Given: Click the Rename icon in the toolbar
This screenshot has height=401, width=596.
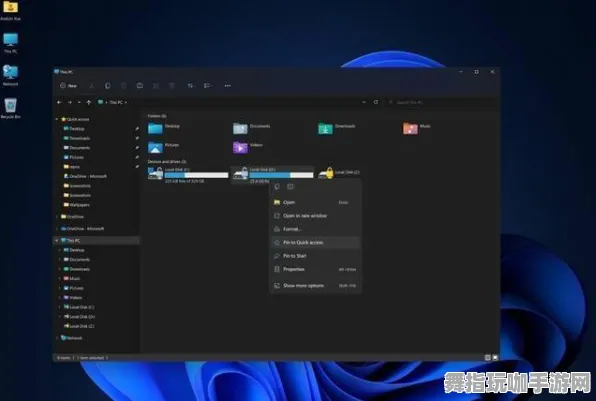Looking at the screenshot, I should (140, 86).
